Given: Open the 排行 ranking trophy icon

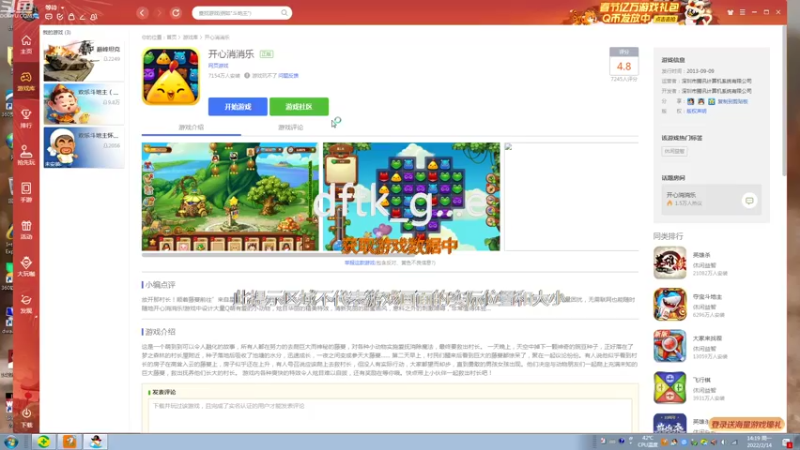Looking at the screenshot, I should click(x=26, y=118).
